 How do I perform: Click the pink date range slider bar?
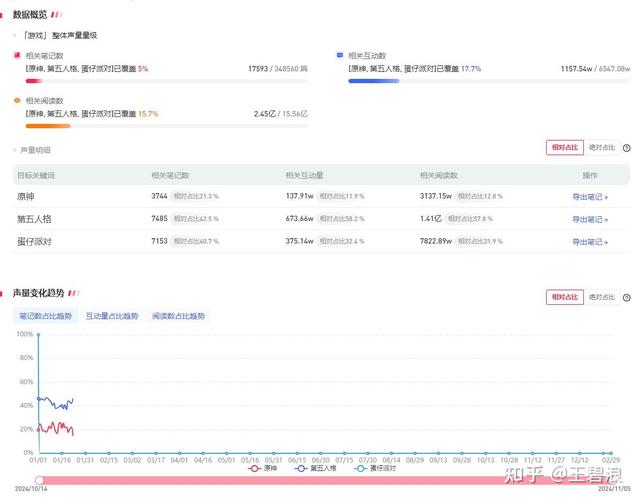[x=320, y=481]
